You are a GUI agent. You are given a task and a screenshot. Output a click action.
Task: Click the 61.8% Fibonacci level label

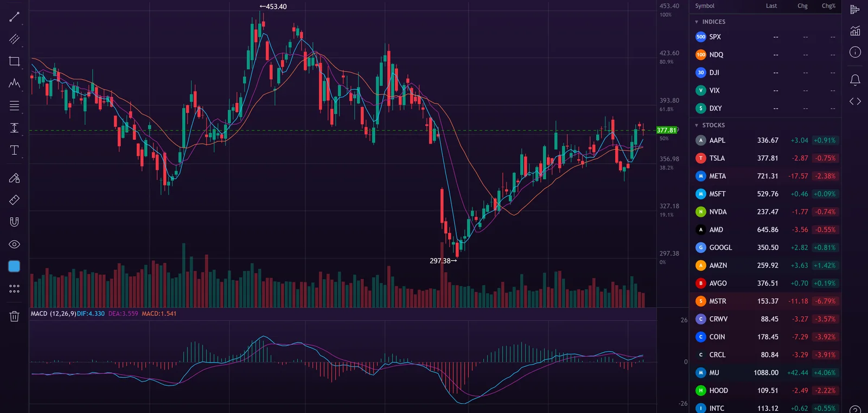click(x=666, y=109)
